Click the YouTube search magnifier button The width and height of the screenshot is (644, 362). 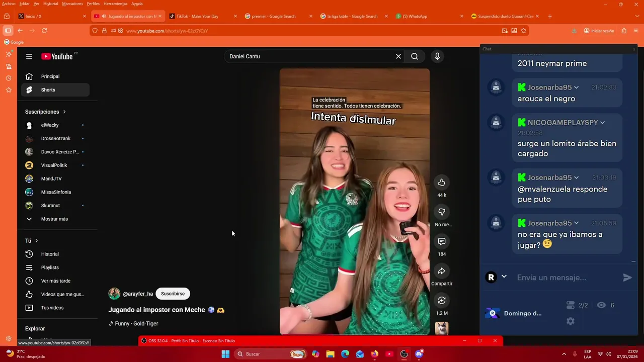(x=415, y=56)
